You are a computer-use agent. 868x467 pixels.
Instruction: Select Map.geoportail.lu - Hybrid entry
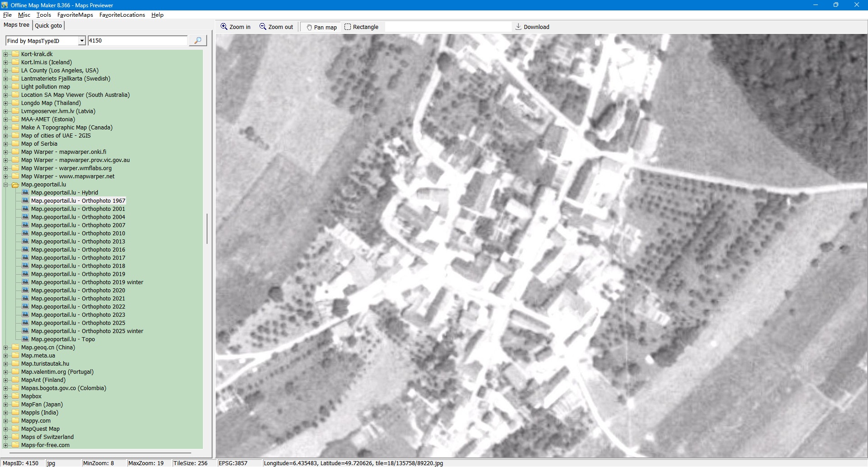(x=64, y=193)
